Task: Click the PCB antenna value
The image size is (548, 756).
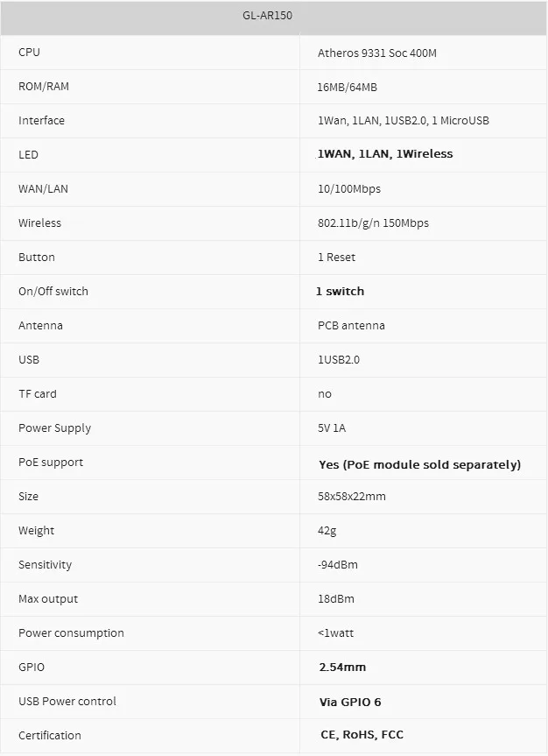Action: coord(351,326)
